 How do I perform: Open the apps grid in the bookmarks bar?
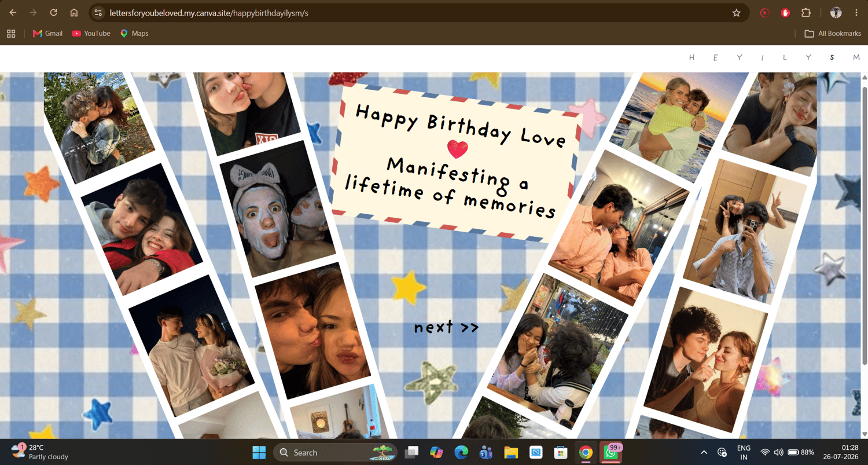(x=11, y=34)
